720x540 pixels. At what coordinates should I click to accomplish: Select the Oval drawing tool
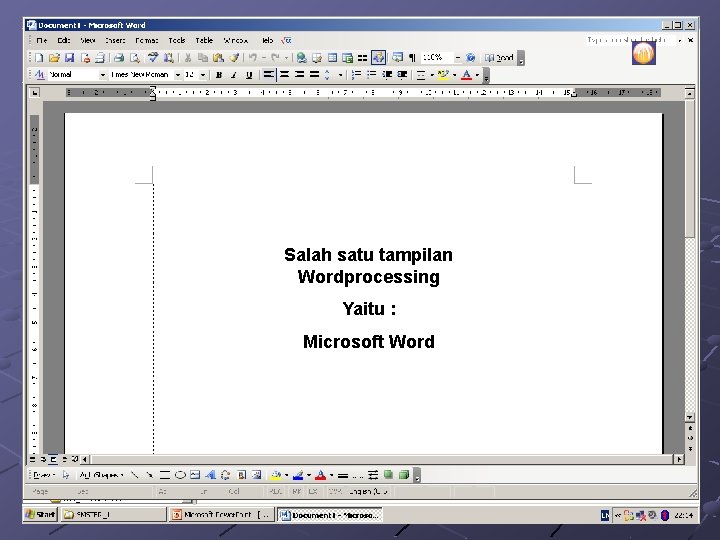pos(180,475)
